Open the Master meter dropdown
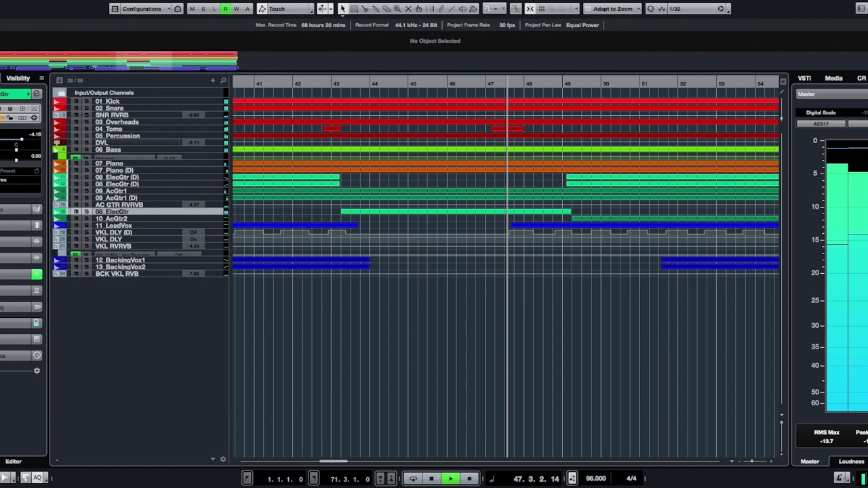The height and width of the screenshot is (488, 868). coord(831,94)
